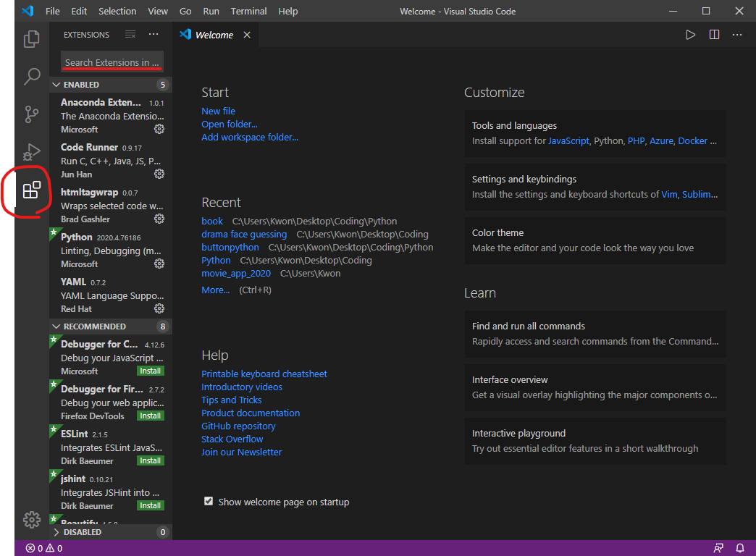The image size is (756, 556).
Task: Select the Python extension row
Action: [x=111, y=250]
